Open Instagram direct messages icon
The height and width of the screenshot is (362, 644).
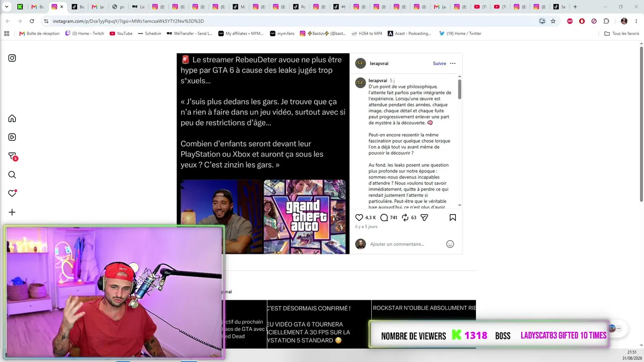(13, 156)
